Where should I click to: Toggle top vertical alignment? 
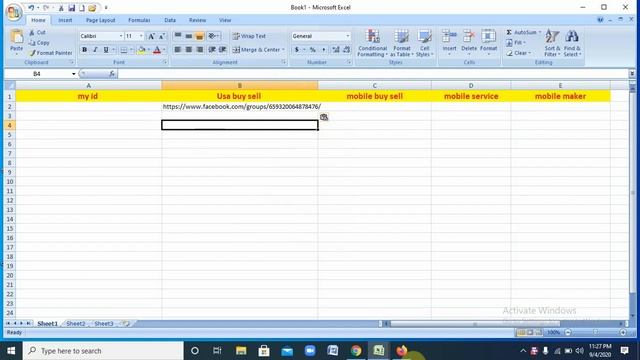click(x=178, y=36)
